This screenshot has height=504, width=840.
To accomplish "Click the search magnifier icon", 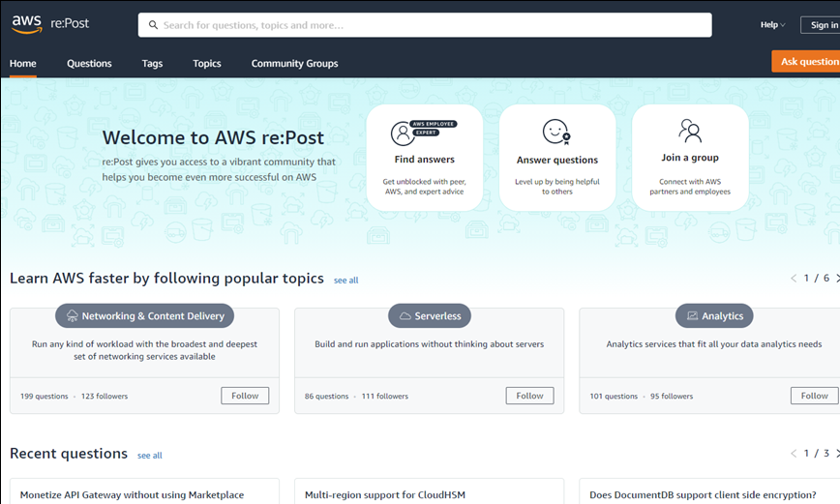I will click(153, 25).
